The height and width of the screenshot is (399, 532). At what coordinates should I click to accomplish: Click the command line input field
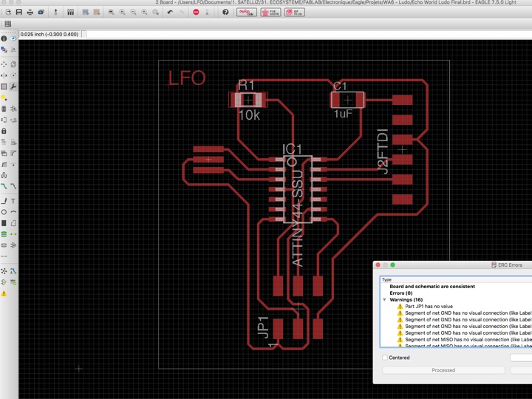(x=296, y=35)
